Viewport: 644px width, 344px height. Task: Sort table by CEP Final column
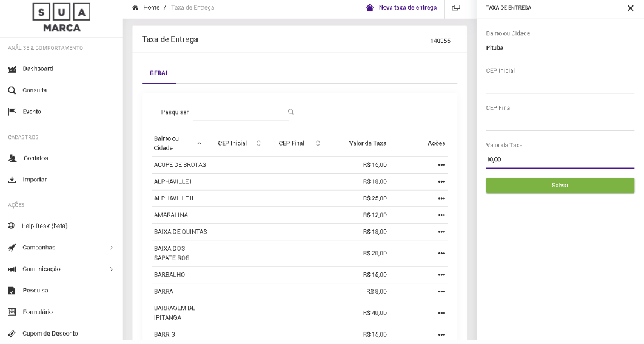pyautogui.click(x=318, y=143)
